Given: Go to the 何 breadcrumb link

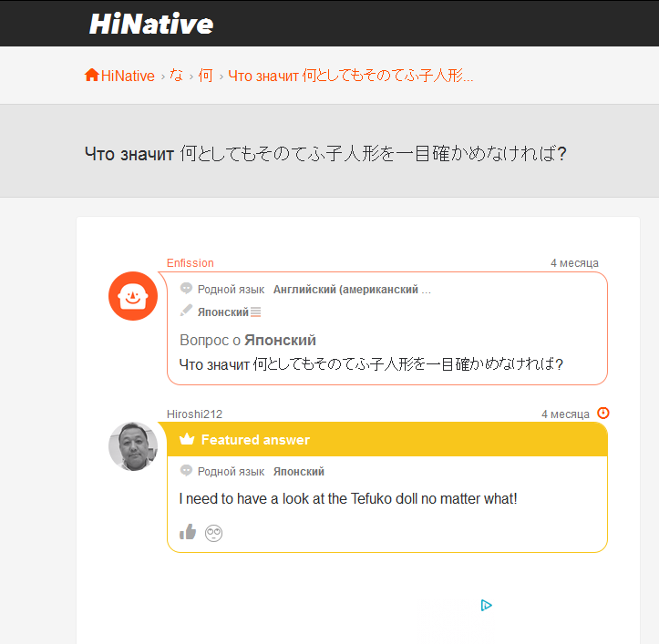Looking at the screenshot, I should [205, 76].
